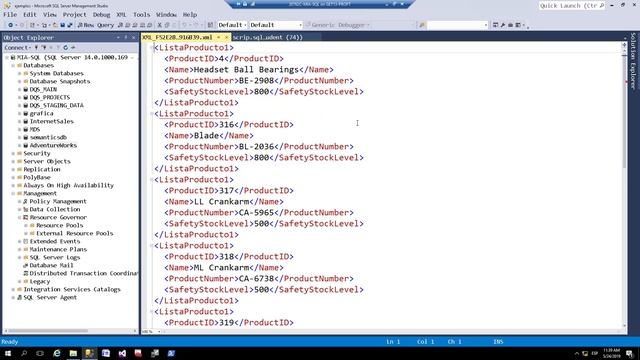640x360 pixels.
Task: Click the taskbar search magnifier icon
Action: [24, 353]
